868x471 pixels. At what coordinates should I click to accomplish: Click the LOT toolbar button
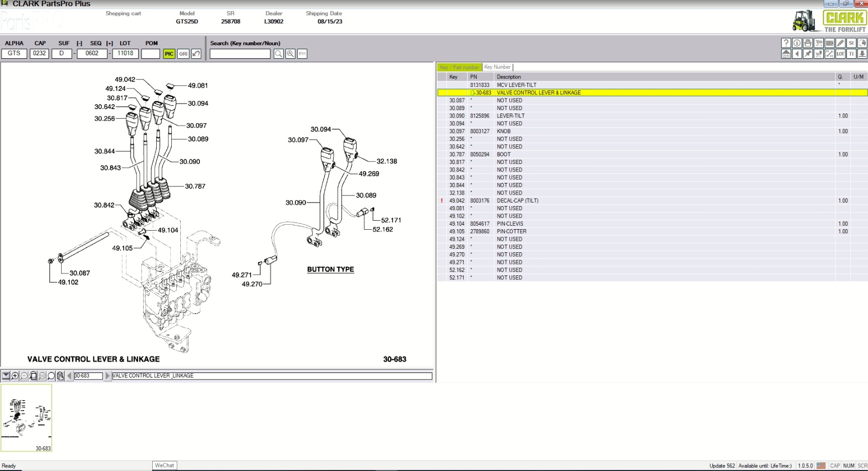(840, 54)
